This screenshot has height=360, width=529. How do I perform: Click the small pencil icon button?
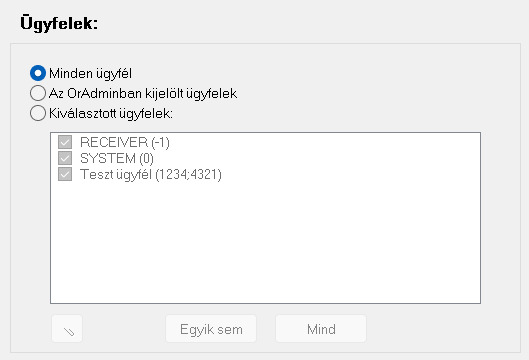pos(67,329)
